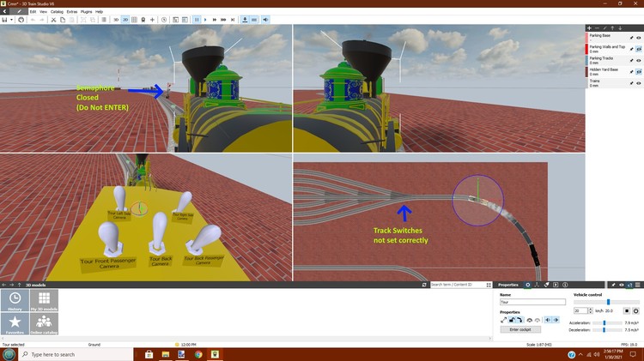This screenshot has height=361, width=644.
Task: Open the Catalog menu
Action: point(57,12)
